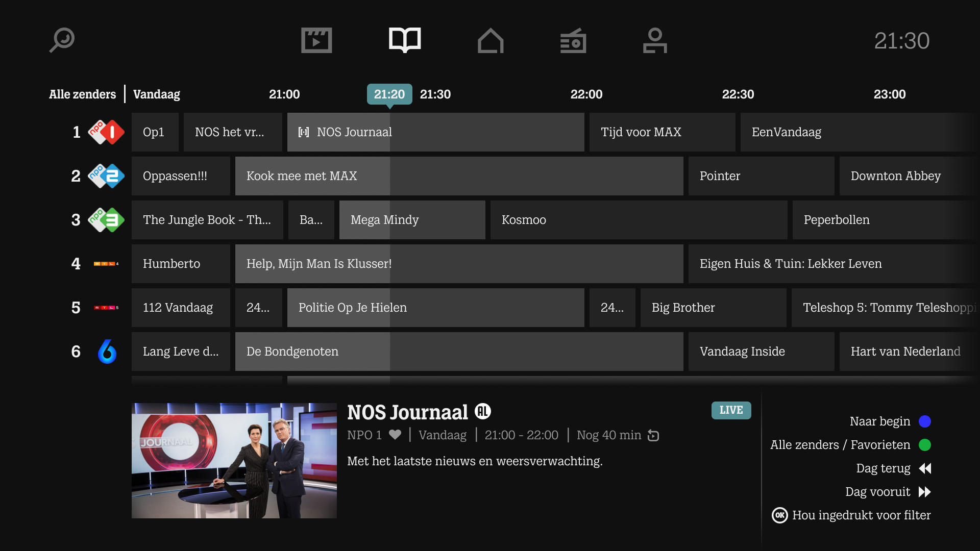Viewport: 980px width, 551px height.
Task: Select NPO 2 channel logo
Action: (106, 176)
